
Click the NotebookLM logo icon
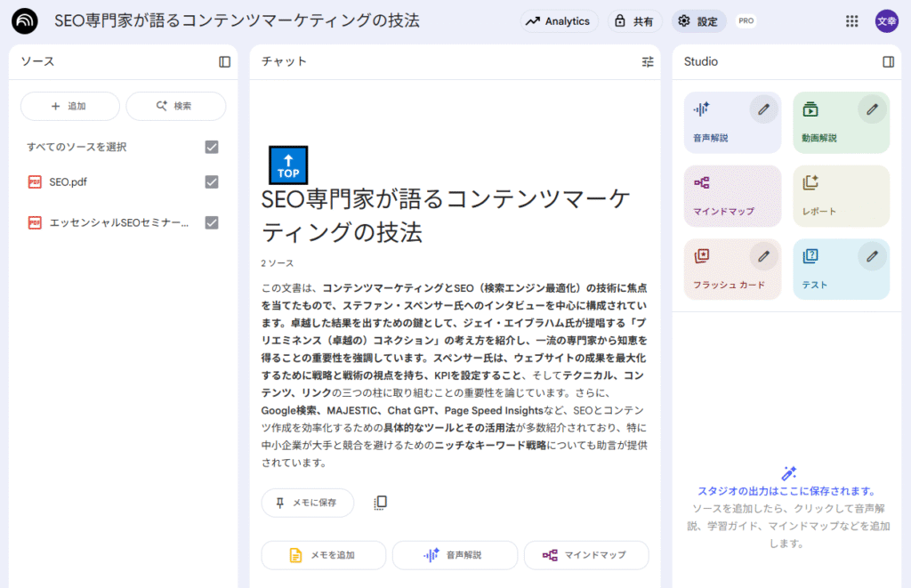[25, 21]
